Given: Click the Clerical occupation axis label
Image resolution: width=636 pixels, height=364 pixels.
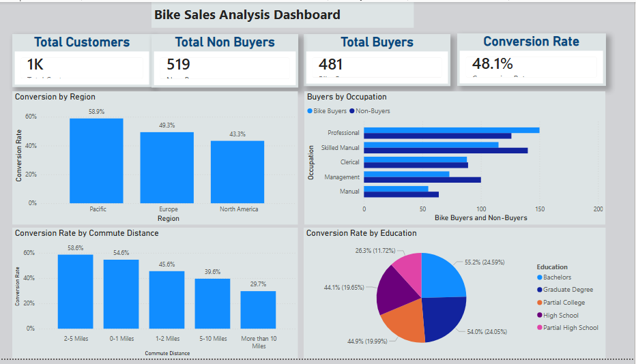Looking at the screenshot, I should pyautogui.click(x=349, y=162).
